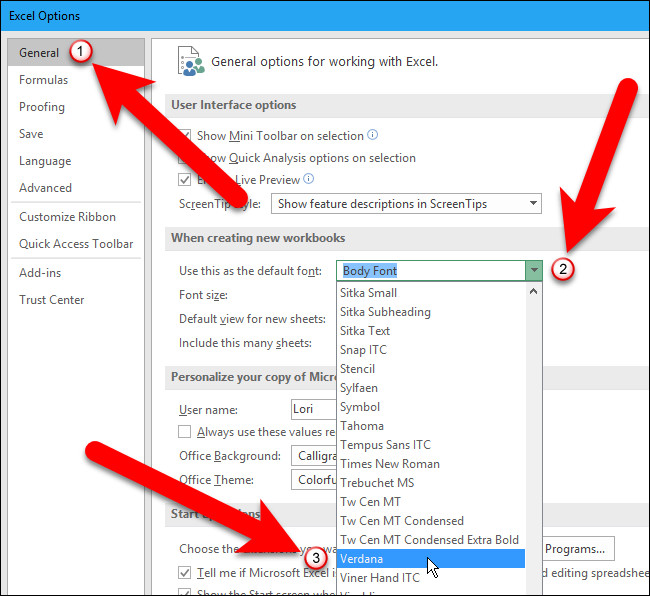Toggle Tell me if Microsoft Excel checkbox

(x=184, y=572)
